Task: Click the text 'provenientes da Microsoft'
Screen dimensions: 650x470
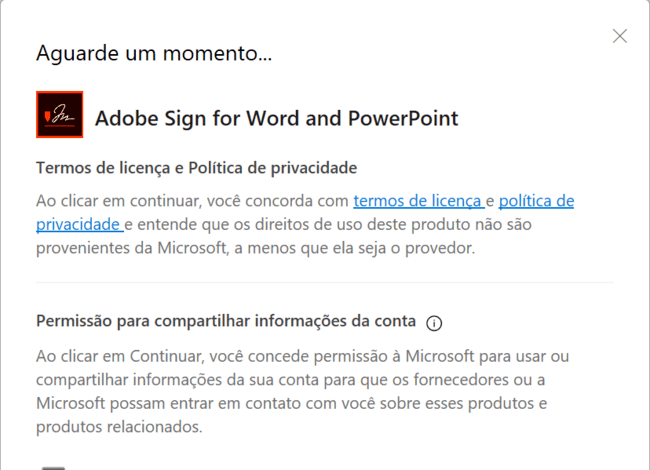Action: [x=128, y=248]
